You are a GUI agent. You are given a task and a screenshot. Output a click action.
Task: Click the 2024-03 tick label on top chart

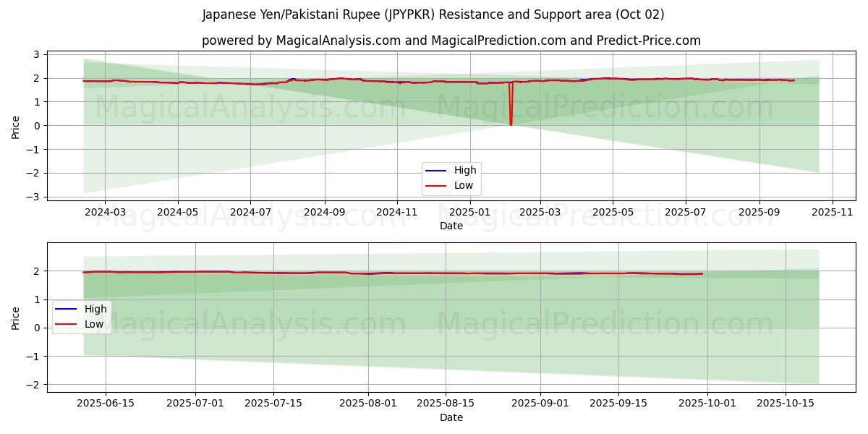(105, 212)
